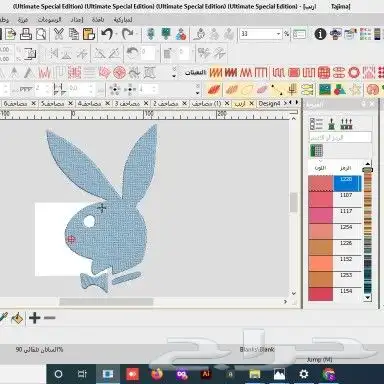Switch to the مصاحف 2 tab
The image size is (384, 384).
click(x=166, y=104)
